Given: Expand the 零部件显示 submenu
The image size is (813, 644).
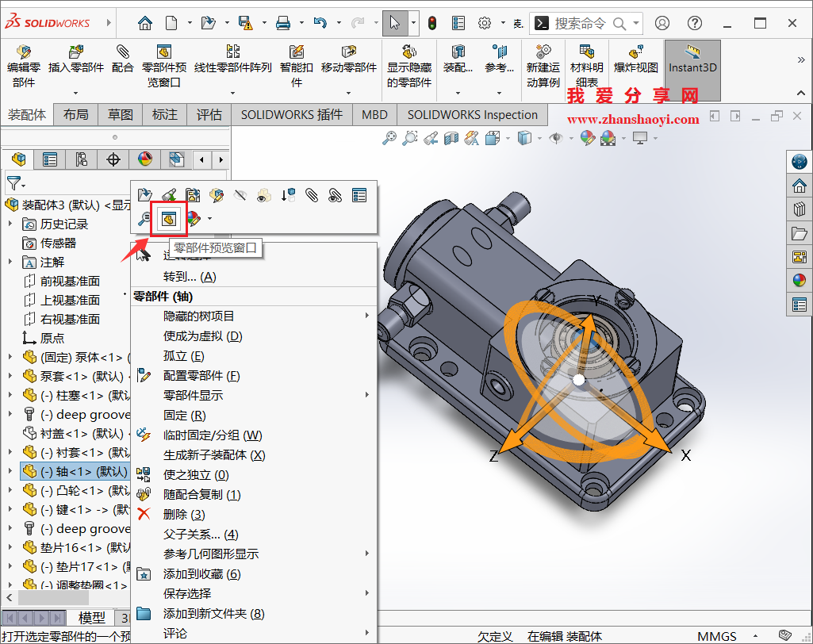Looking at the screenshot, I should (x=180, y=395).
